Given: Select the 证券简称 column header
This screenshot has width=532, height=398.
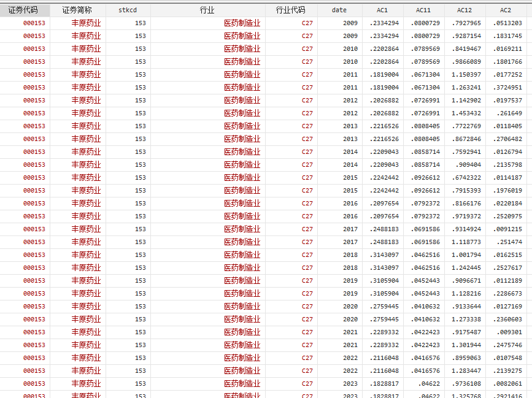Looking at the screenshot, I should pos(77,10).
